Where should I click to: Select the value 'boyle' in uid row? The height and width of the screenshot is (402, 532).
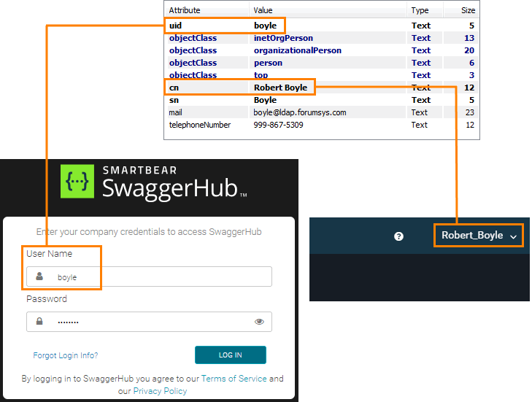pyautogui.click(x=266, y=26)
